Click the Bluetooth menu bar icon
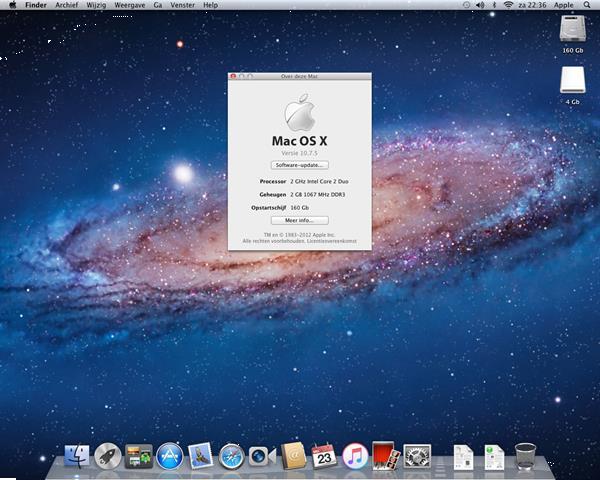This screenshot has width=600, height=480. pyautogui.click(x=494, y=5)
